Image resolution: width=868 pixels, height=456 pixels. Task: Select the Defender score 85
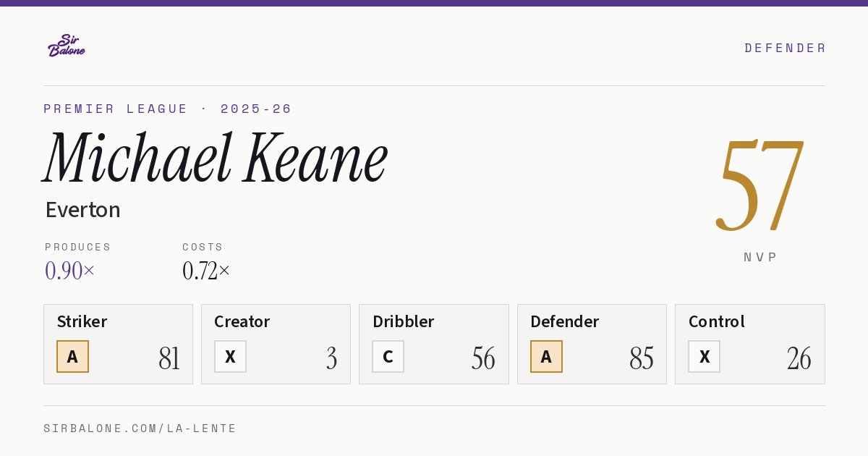642,358
